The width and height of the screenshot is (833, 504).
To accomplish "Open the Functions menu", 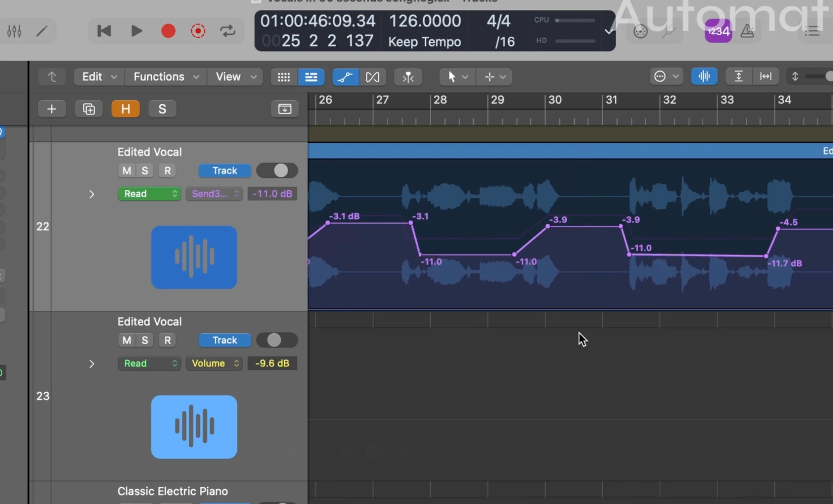I will pos(166,77).
